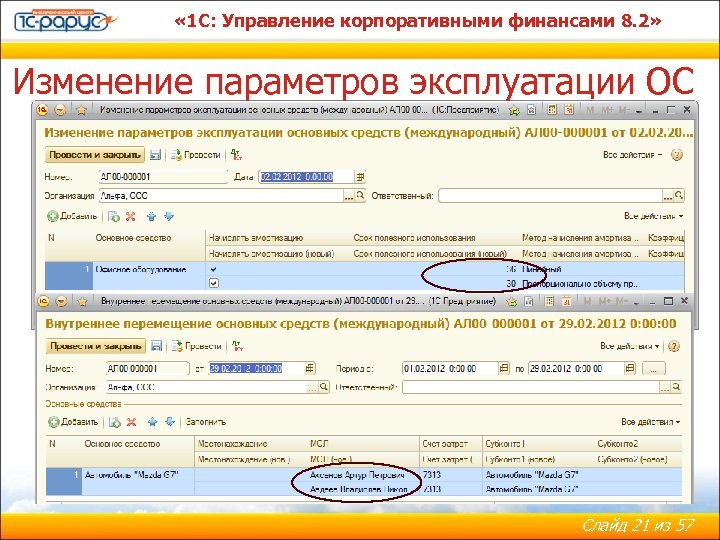Open date picker for Период с 01.02.2012

coord(504,368)
